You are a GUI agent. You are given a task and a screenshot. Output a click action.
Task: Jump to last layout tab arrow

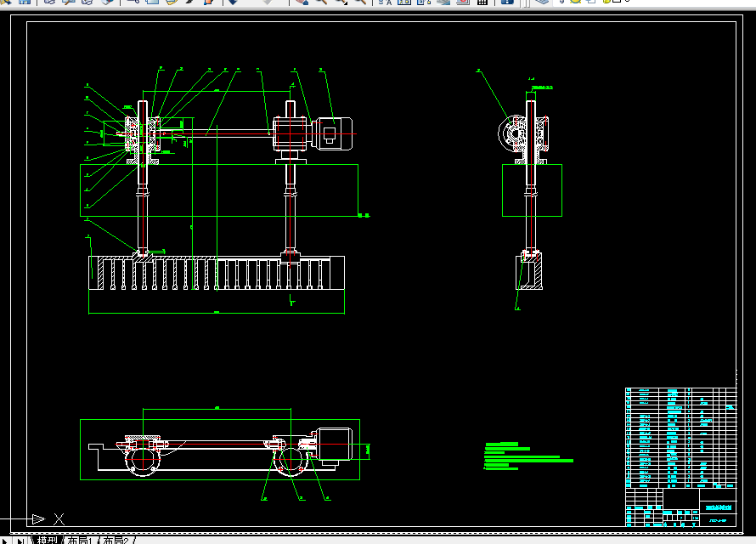(20, 541)
